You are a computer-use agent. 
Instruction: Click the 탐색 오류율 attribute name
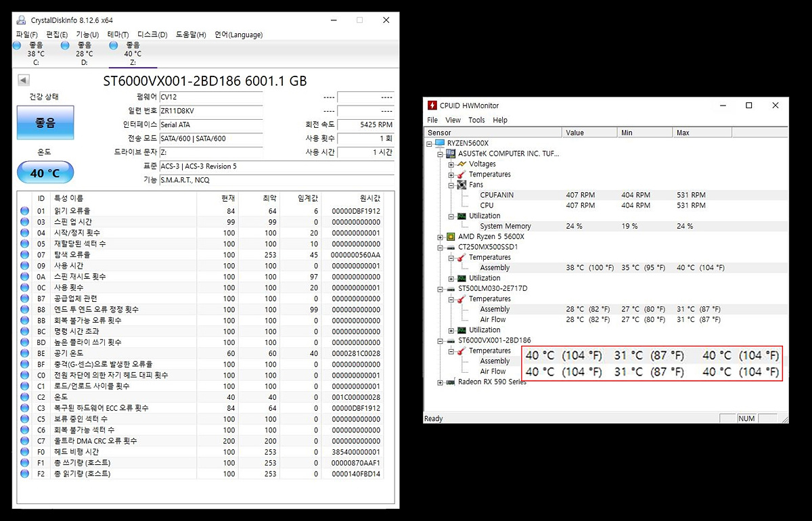(x=72, y=254)
